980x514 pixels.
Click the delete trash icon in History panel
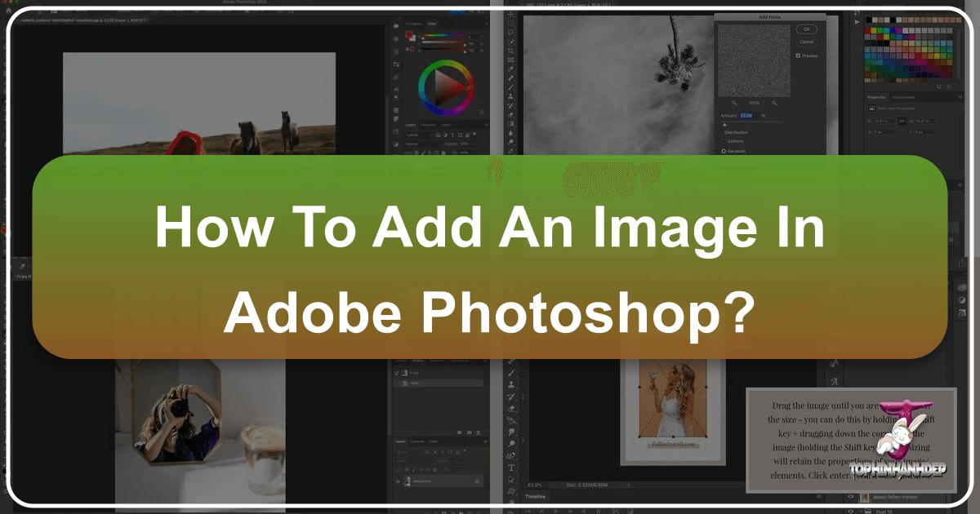coord(479,432)
